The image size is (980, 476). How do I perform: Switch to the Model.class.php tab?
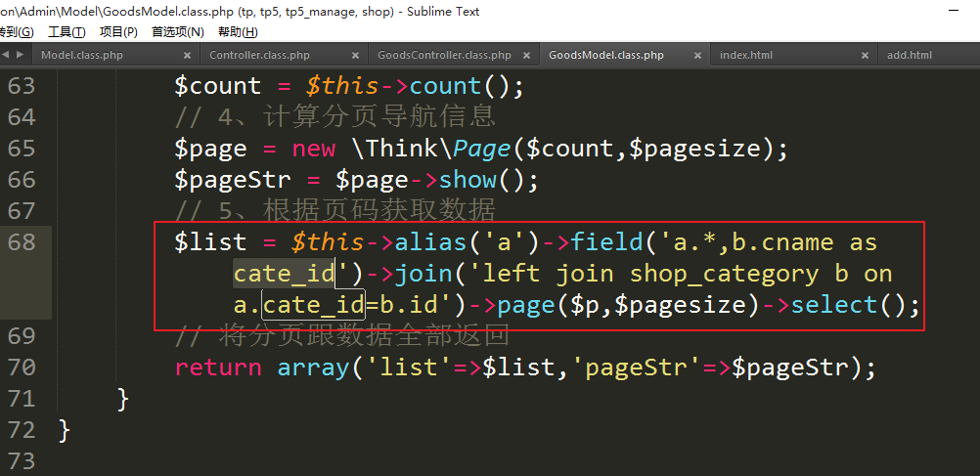point(82,56)
